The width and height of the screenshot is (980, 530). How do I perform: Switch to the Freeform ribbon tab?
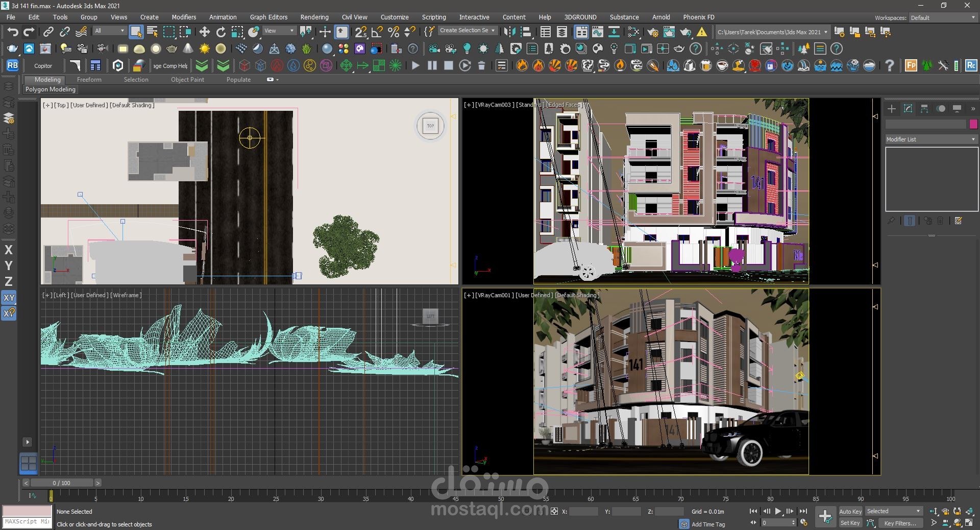click(89, 80)
